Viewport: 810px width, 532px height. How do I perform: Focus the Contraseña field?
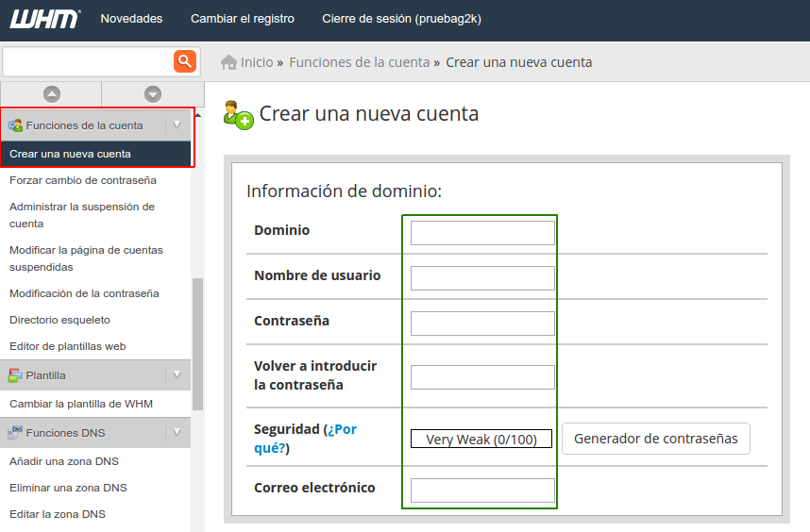[482, 324]
